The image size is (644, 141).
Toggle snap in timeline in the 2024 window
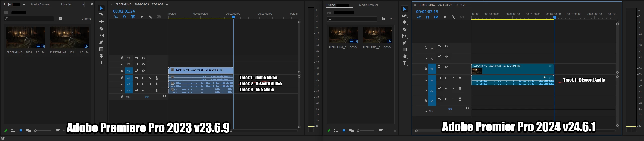pyautogui.click(x=428, y=17)
